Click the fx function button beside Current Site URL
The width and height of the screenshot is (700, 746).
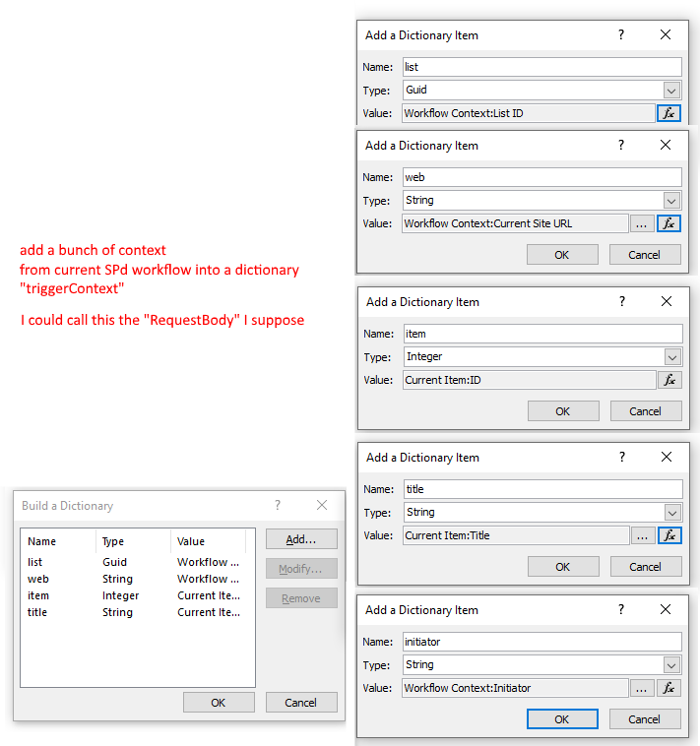[669, 223]
